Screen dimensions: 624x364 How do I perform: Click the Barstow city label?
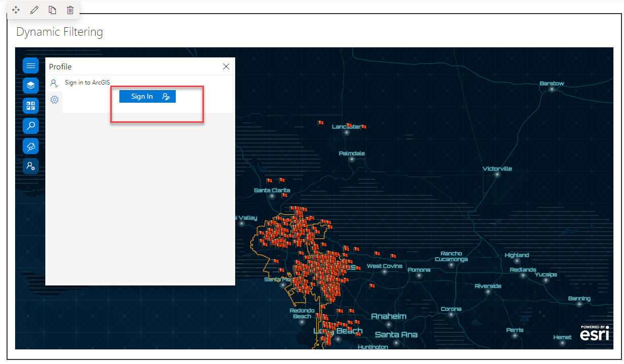551,83
